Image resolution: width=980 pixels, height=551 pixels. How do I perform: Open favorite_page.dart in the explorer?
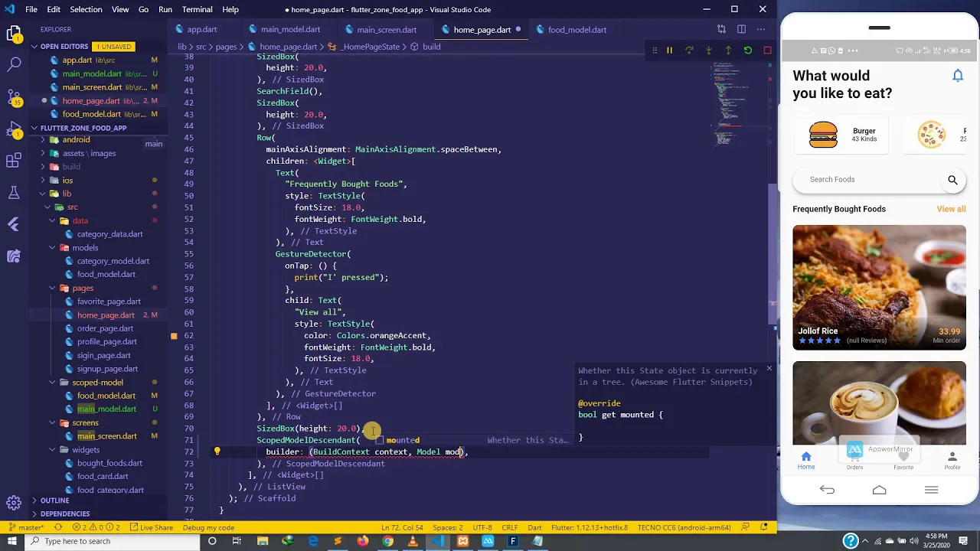pyautogui.click(x=109, y=302)
